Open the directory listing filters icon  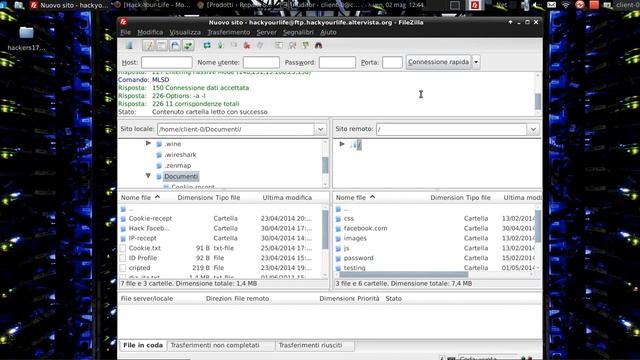[x=279, y=45]
